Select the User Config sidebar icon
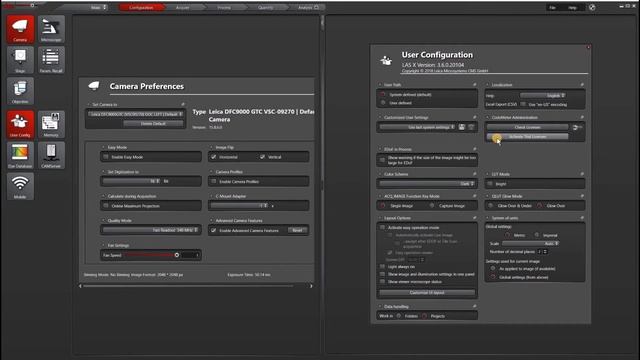 pos(20,124)
